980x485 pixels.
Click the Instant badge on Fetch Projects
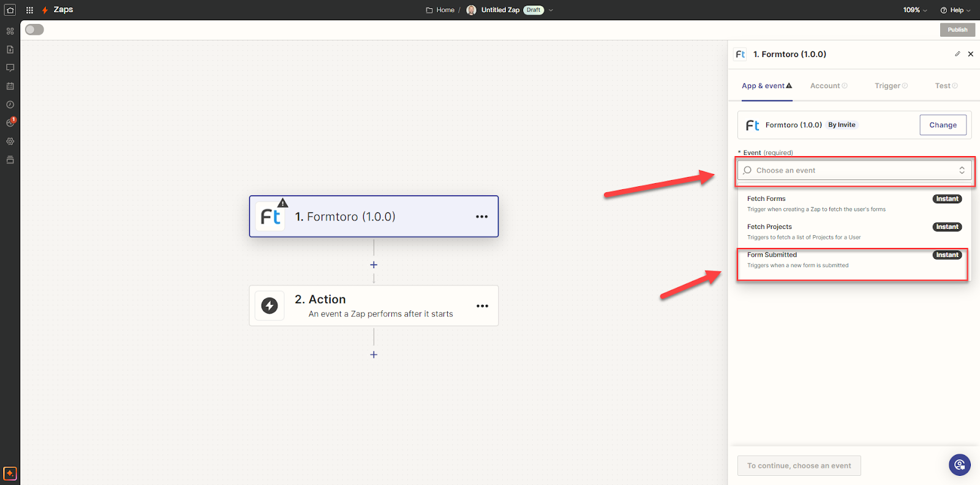947,227
